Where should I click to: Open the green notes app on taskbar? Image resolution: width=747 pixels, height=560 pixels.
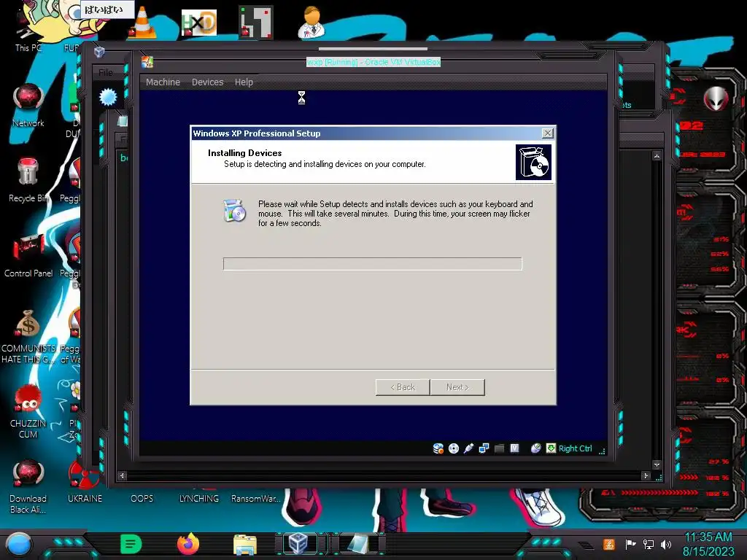(x=131, y=544)
